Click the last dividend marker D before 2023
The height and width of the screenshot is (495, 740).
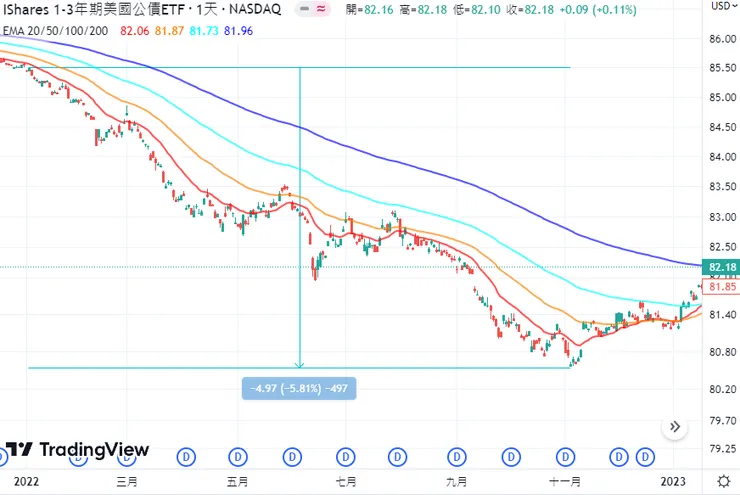click(645, 457)
